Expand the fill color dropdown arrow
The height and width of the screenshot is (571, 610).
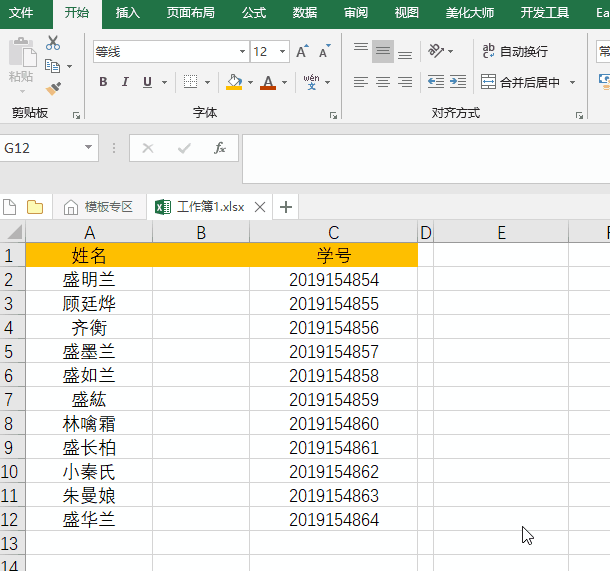click(251, 82)
